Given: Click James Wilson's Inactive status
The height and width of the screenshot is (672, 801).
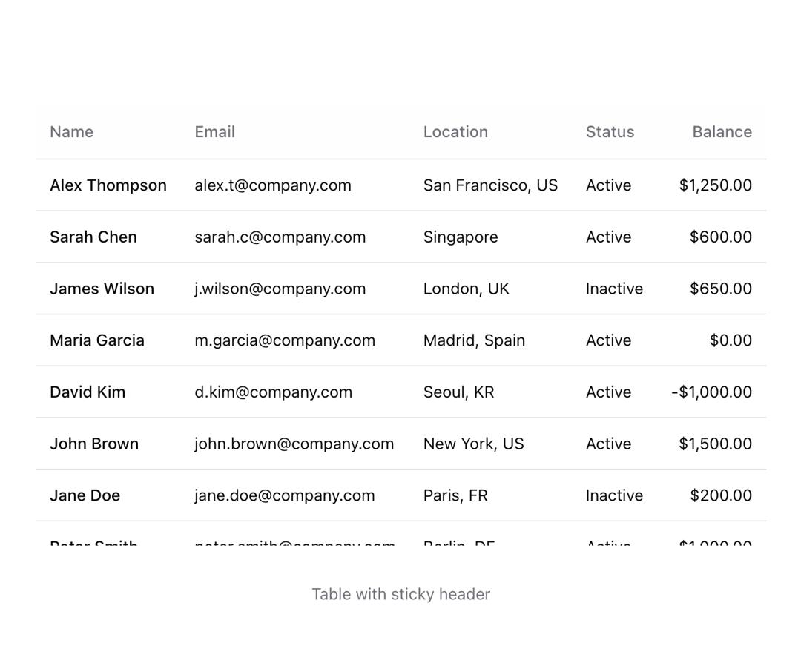Looking at the screenshot, I should click(614, 289).
